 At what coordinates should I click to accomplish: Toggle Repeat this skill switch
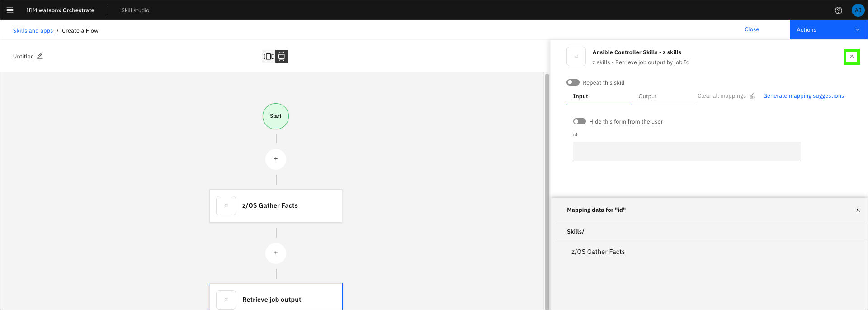click(573, 82)
